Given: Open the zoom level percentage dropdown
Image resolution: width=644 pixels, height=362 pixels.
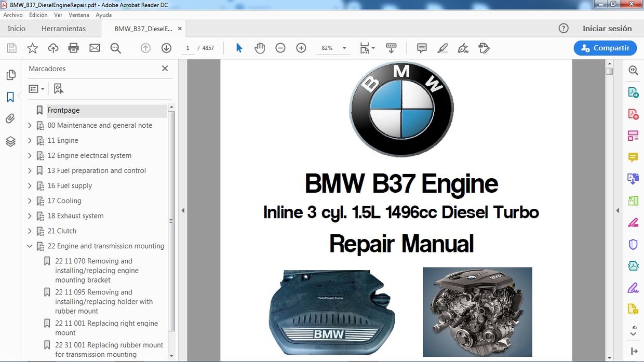Looking at the screenshot, I should pyautogui.click(x=343, y=48).
